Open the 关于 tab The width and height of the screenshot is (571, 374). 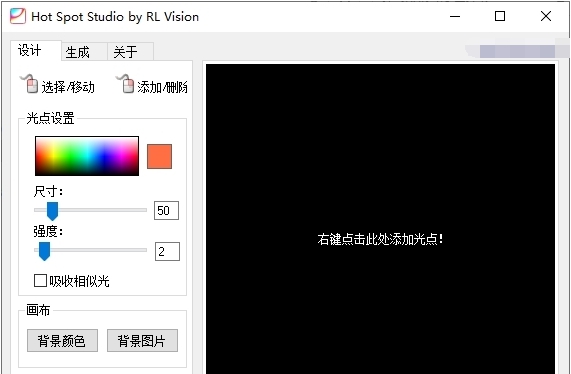[x=130, y=52]
